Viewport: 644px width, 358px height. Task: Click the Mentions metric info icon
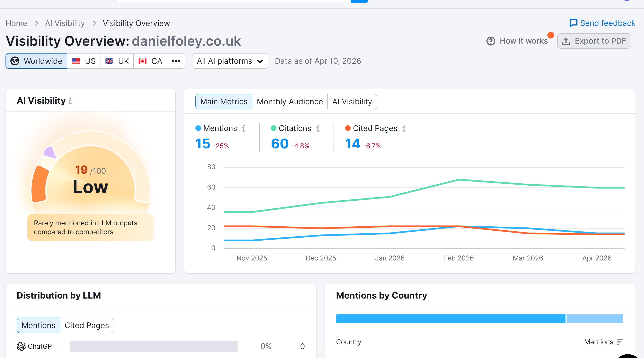[243, 128]
